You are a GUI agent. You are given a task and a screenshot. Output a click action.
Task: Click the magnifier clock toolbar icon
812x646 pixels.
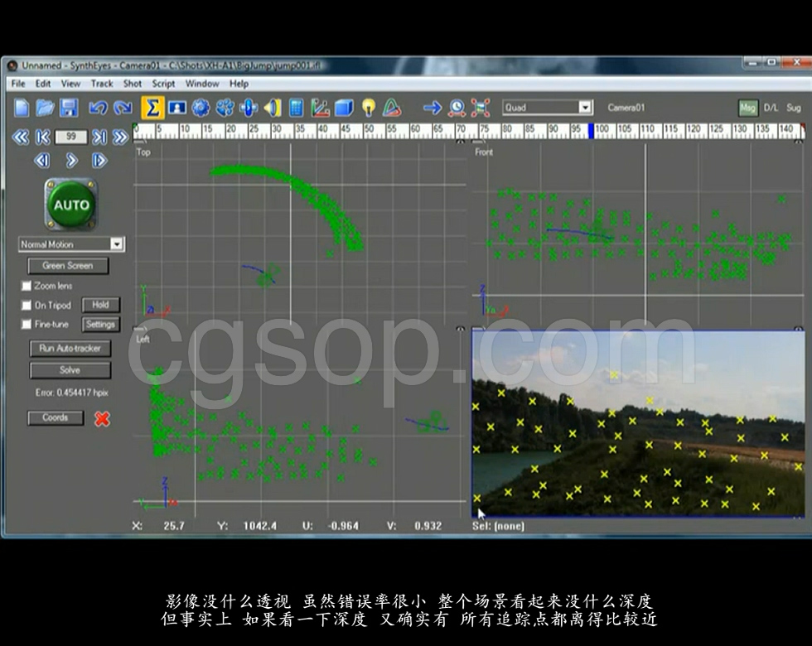click(x=457, y=108)
